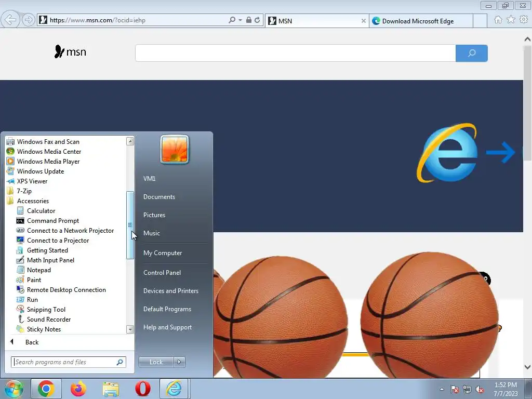Click the user account picture
532x399 pixels.
175,149
